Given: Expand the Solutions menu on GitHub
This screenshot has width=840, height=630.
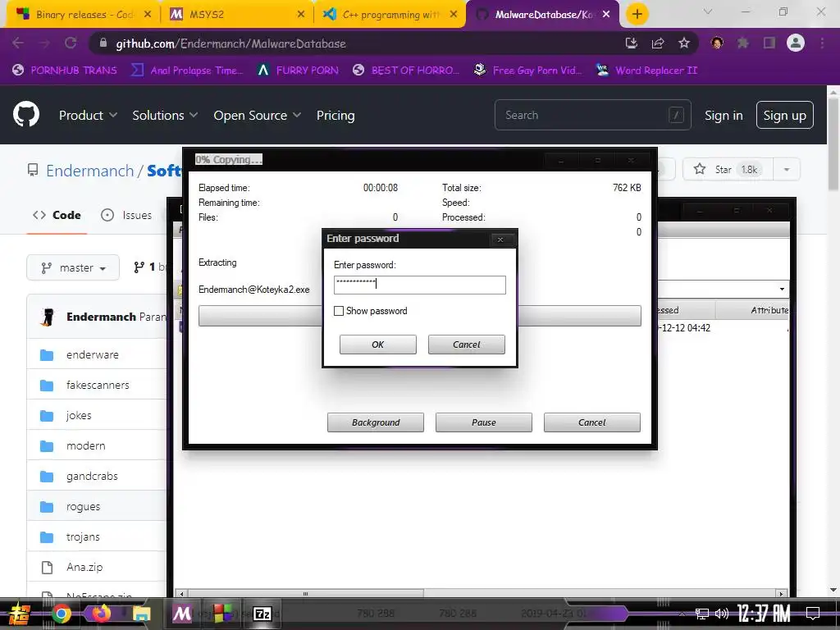Looking at the screenshot, I should coord(165,115).
